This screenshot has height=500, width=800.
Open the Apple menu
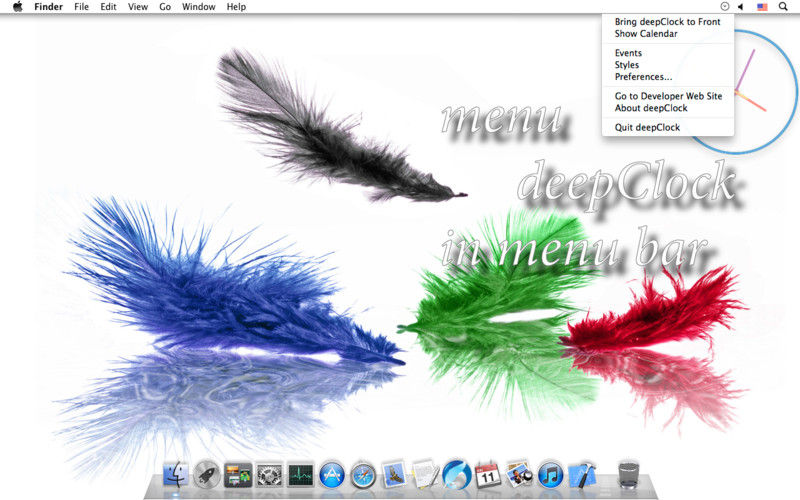point(18,7)
